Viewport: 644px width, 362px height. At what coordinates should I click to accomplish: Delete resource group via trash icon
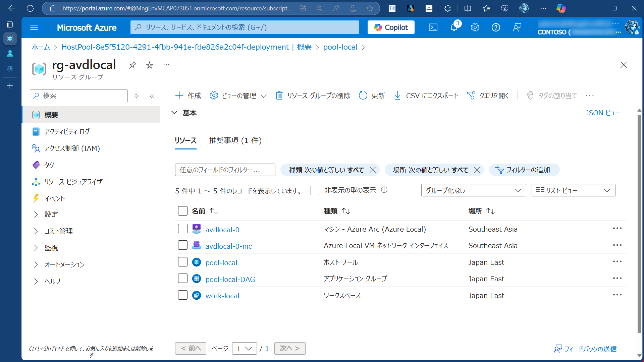[x=279, y=96]
